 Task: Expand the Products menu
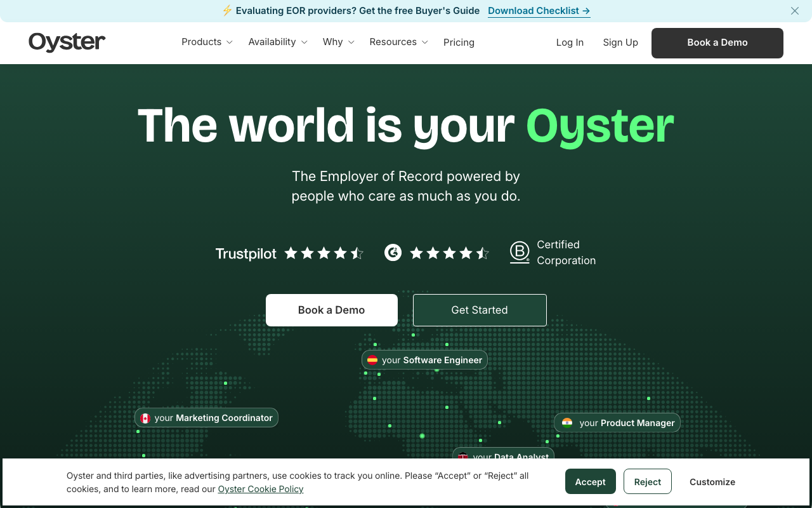(207, 42)
